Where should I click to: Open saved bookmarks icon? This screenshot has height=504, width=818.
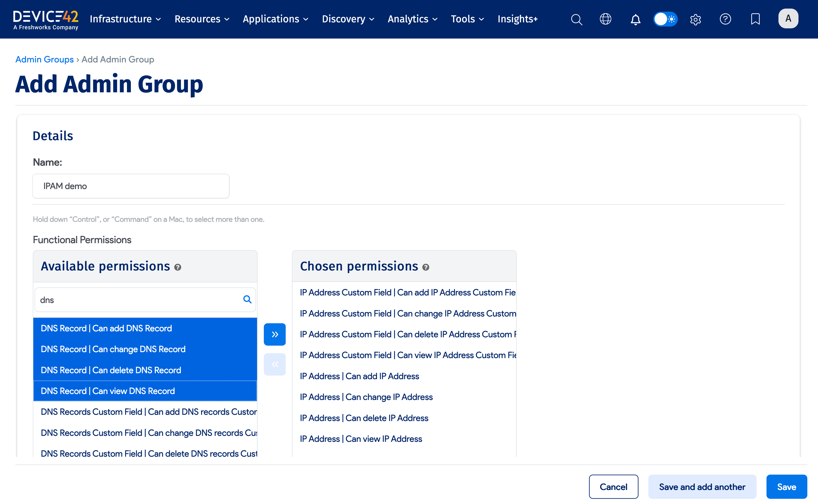coord(755,19)
